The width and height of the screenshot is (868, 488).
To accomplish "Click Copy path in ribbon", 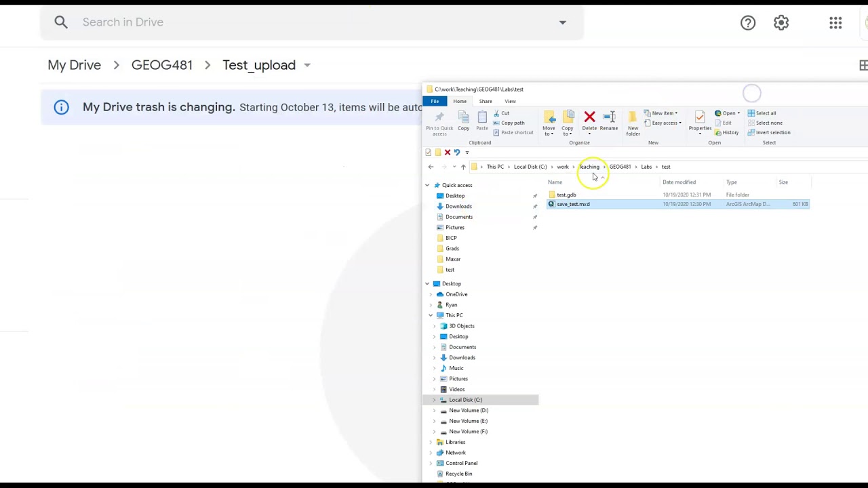I will point(509,123).
